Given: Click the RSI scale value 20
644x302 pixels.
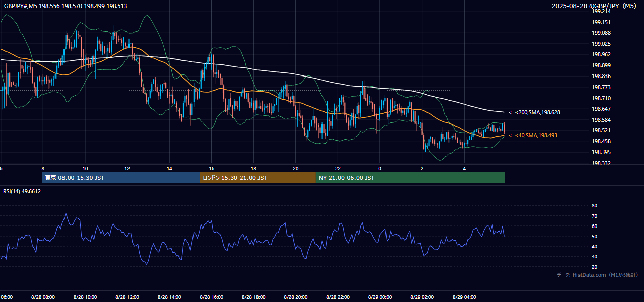Looking at the screenshot, I should [x=594, y=267].
